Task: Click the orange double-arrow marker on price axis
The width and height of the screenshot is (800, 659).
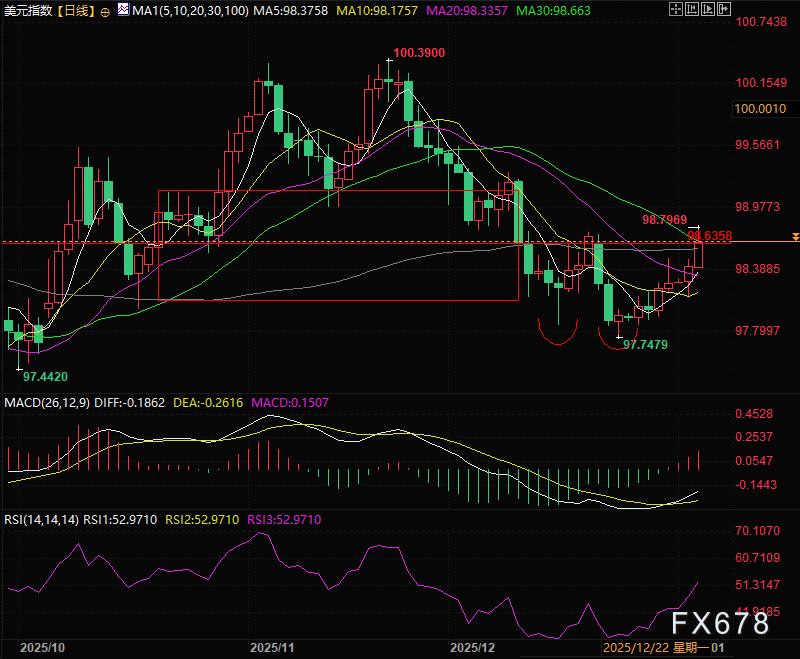Action: pyautogui.click(x=795, y=237)
